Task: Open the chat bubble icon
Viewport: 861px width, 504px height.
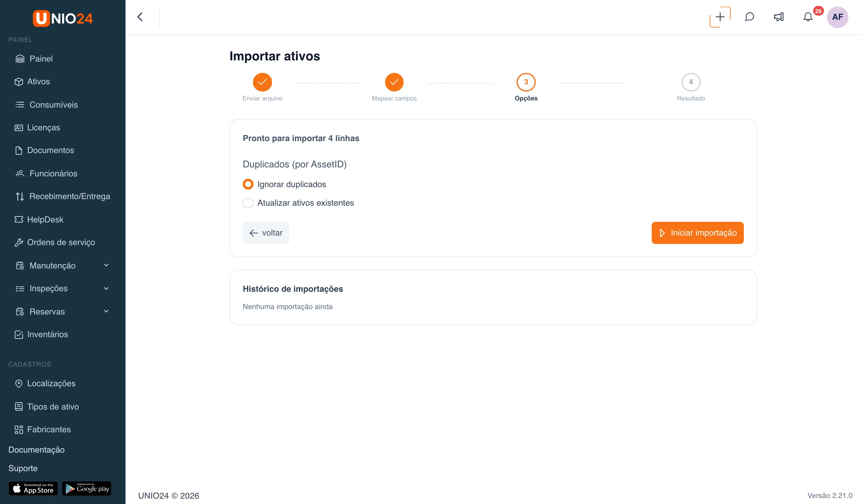Action: pyautogui.click(x=749, y=17)
